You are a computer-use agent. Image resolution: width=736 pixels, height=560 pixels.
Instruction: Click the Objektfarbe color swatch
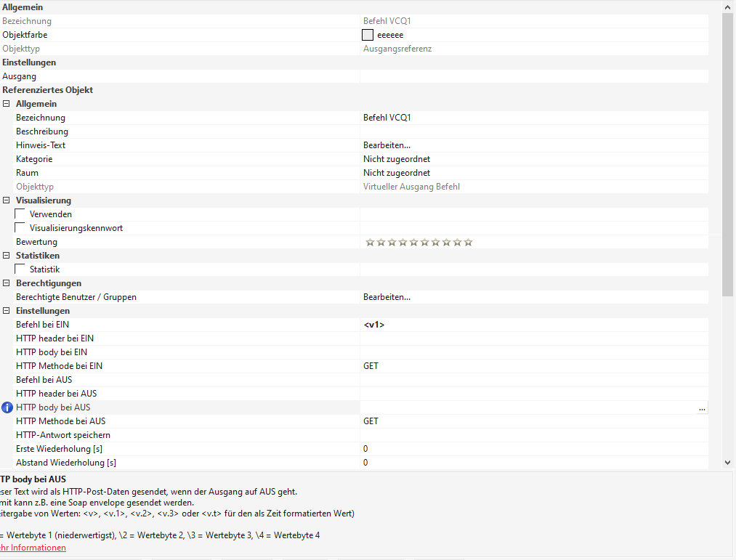368,35
